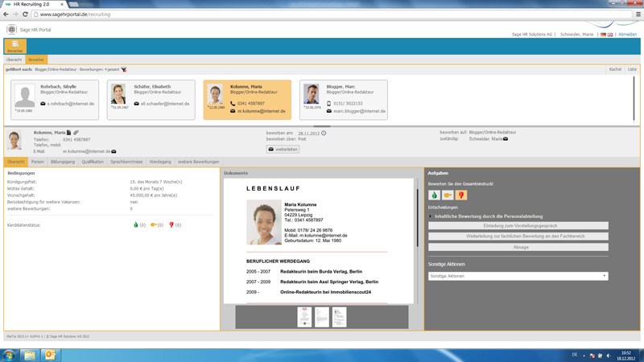
Task: Rate candidate with the red thumbs-down icon
Action: pos(460,195)
